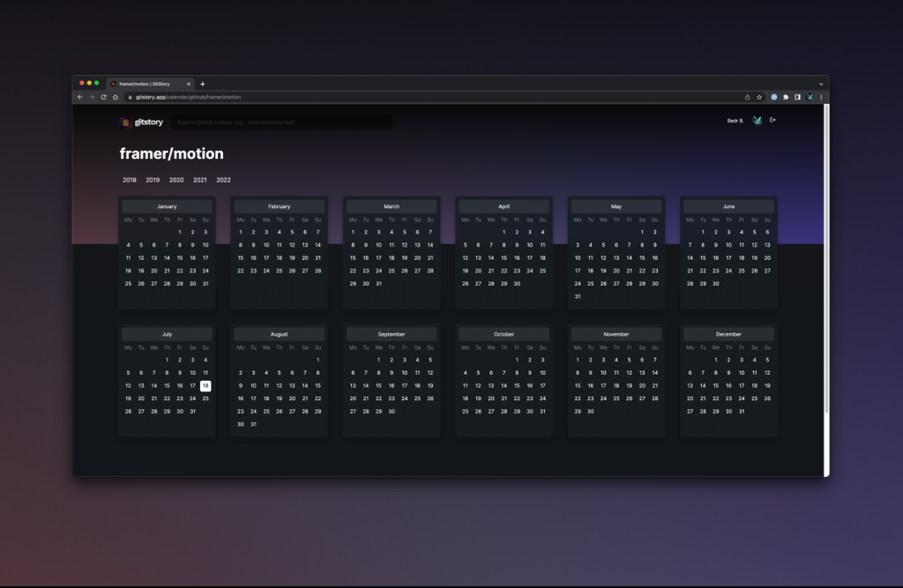Viewport: 903px width, 588px height.
Task: Share the page via the share icon
Action: (x=748, y=97)
